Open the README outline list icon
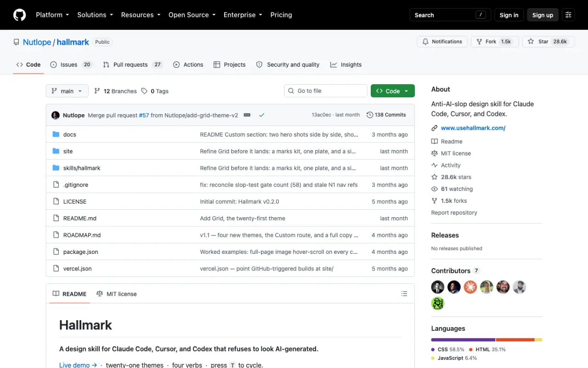The width and height of the screenshot is (588, 368). point(404,293)
